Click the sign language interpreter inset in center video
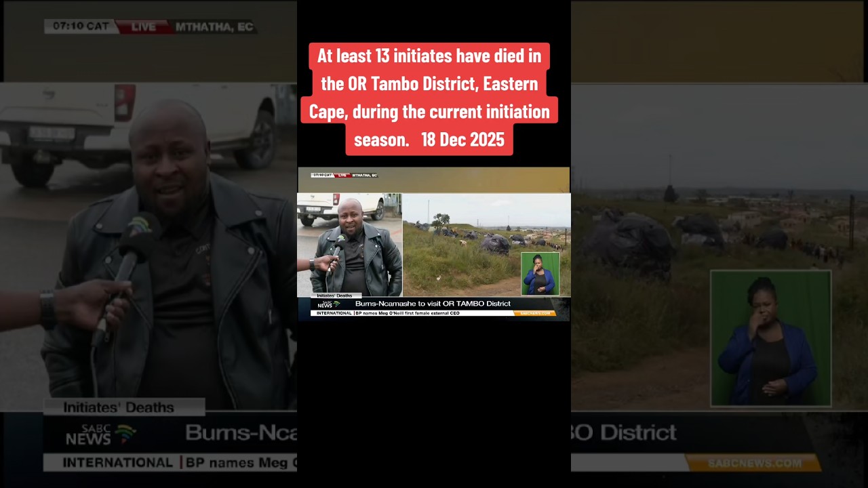 540,274
